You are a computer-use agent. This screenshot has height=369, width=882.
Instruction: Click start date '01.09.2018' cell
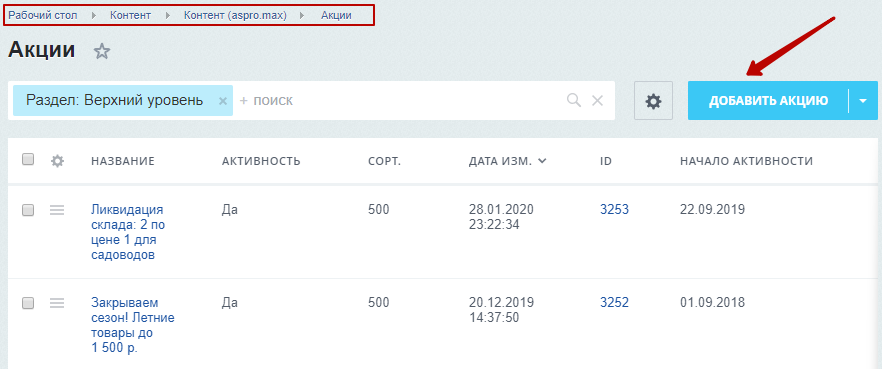click(712, 303)
